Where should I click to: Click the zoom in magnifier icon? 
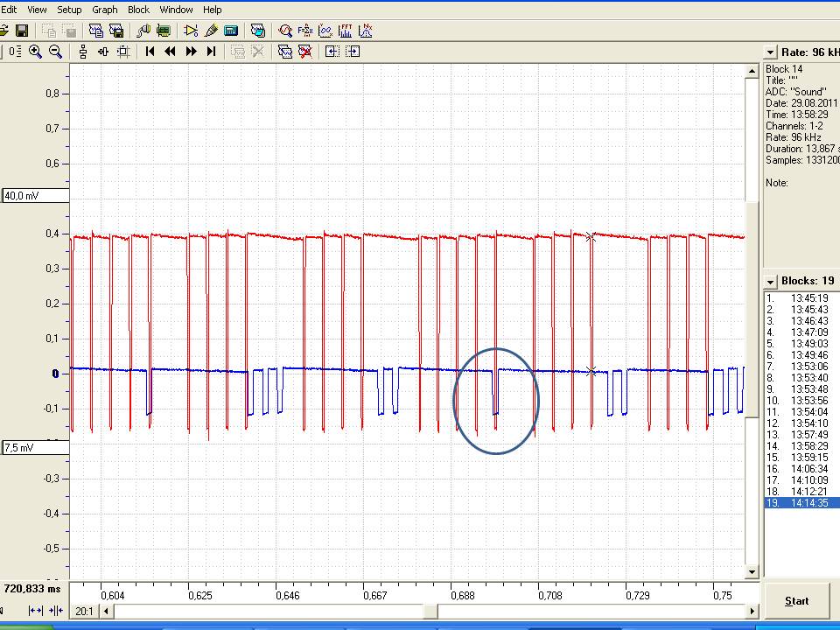35,52
